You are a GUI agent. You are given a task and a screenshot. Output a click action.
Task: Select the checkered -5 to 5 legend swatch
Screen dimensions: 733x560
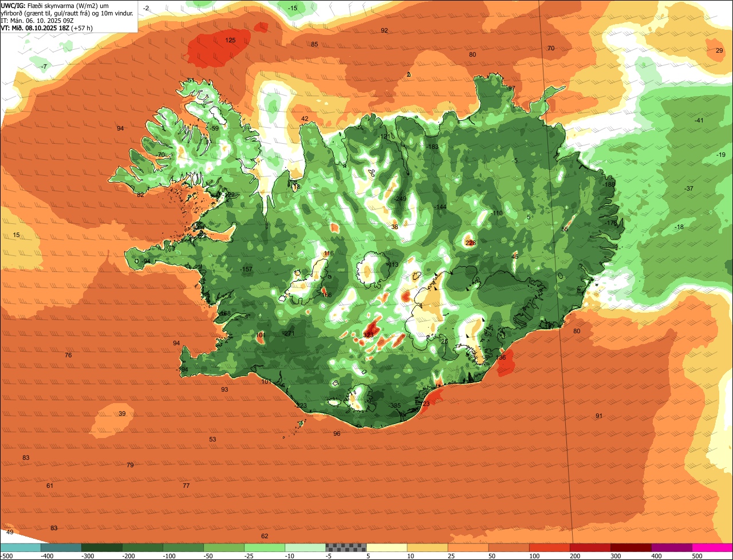point(346,547)
